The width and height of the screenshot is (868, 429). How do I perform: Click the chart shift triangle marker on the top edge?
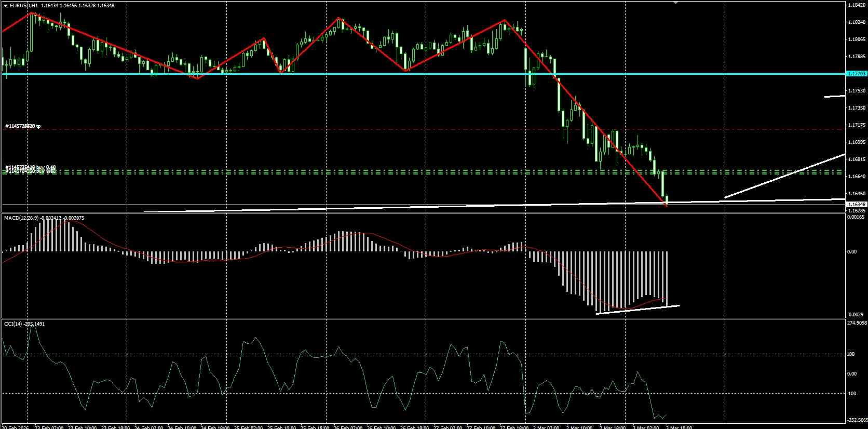click(x=675, y=3)
